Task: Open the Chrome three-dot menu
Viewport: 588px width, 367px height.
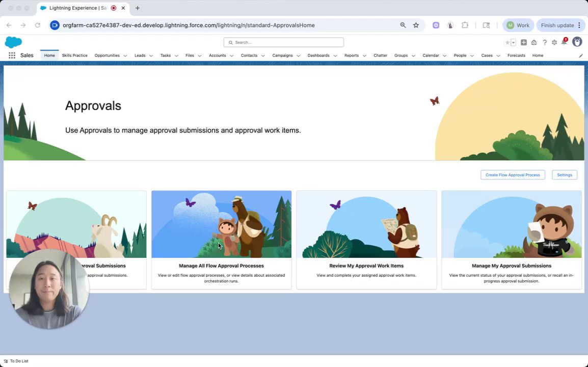Action: (x=579, y=25)
